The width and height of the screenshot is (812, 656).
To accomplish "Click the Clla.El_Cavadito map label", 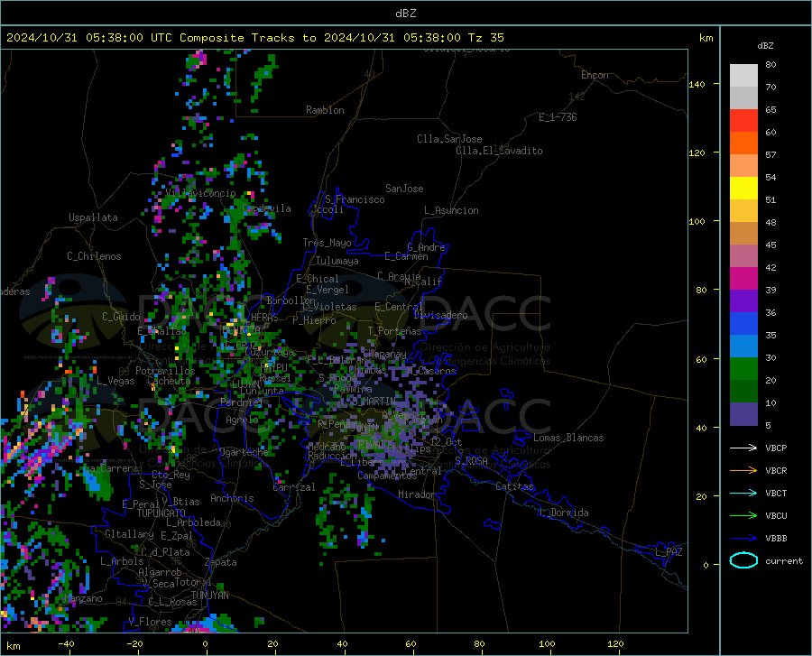I will point(499,151).
